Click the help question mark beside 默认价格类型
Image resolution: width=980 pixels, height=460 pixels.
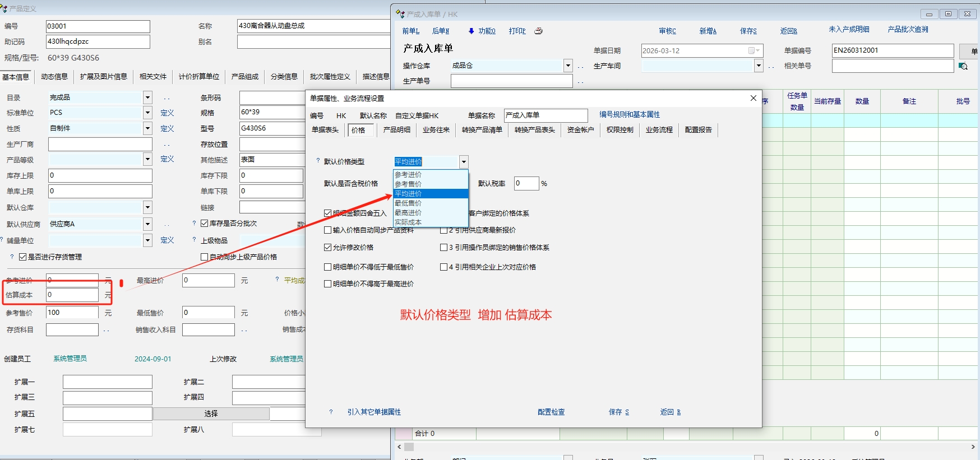[x=318, y=161]
